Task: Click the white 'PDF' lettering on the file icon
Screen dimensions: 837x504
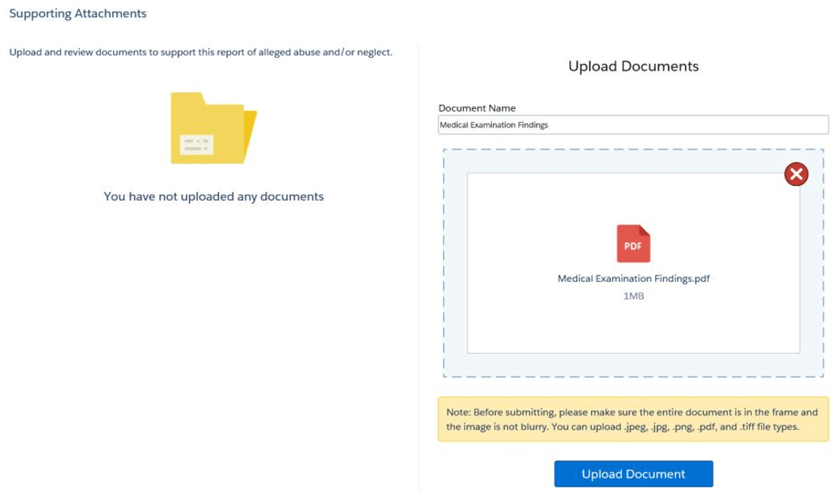Action: tap(633, 247)
